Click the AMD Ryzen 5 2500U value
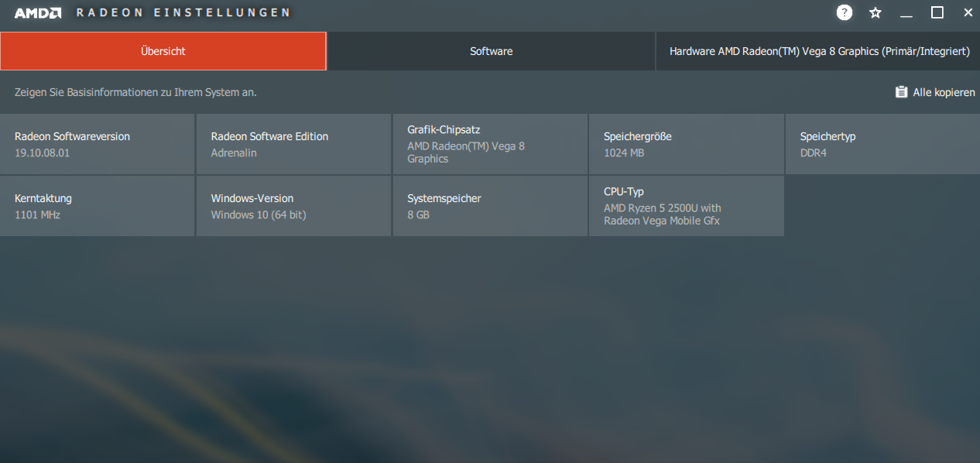 (x=663, y=214)
